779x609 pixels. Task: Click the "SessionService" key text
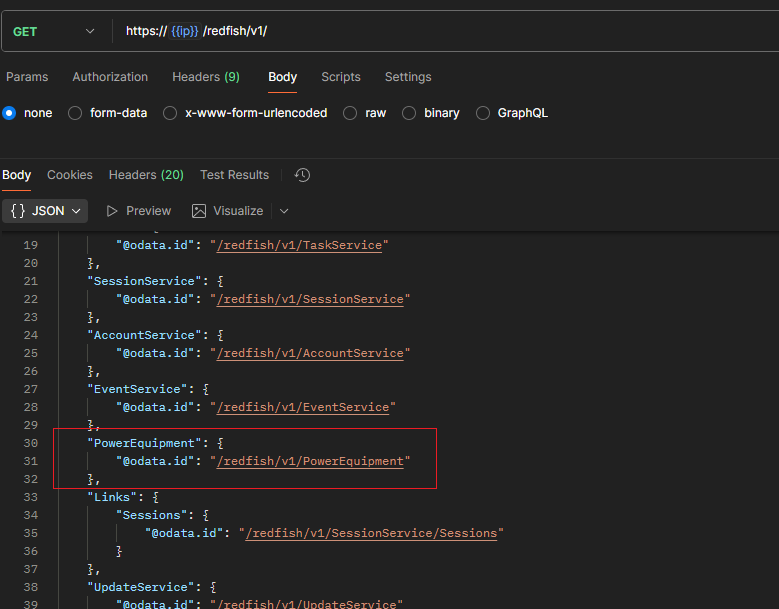(145, 281)
